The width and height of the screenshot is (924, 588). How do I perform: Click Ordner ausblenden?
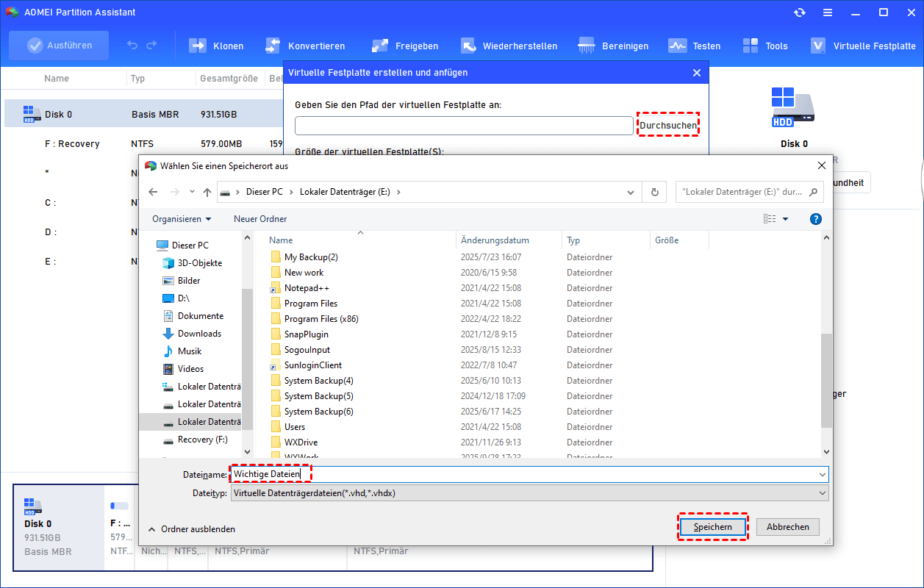(x=192, y=528)
